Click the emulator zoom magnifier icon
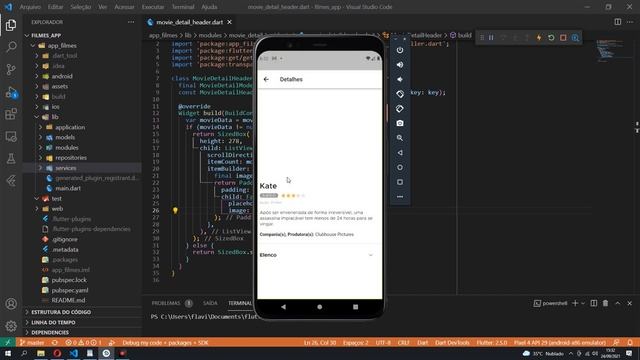Screen dimensions: 640x360 pyautogui.click(x=400, y=138)
